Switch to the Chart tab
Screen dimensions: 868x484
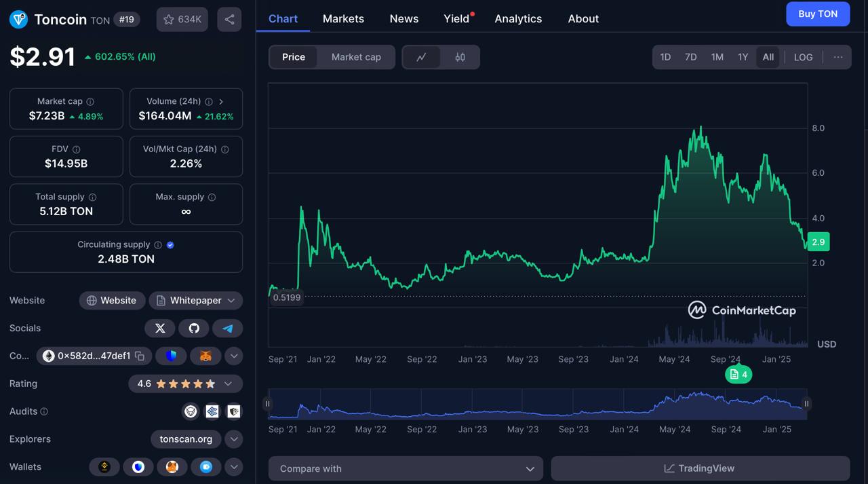point(283,19)
